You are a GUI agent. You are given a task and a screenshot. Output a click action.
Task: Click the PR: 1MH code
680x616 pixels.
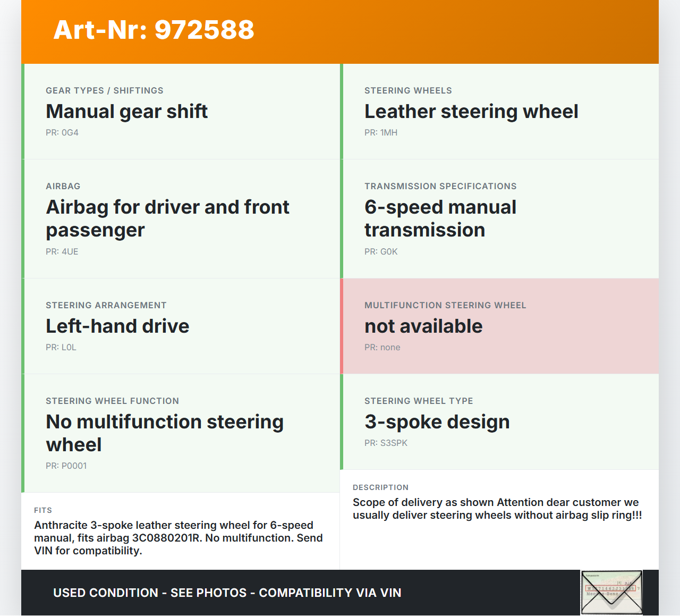(x=381, y=133)
